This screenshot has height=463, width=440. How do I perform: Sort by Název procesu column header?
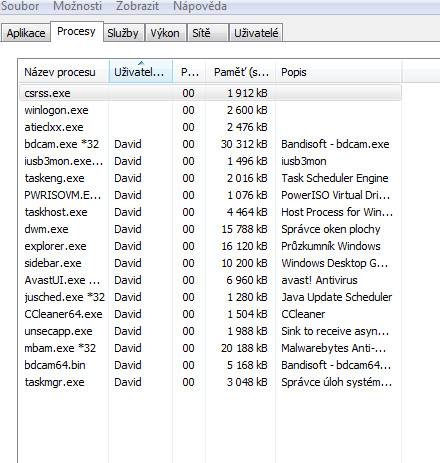[64, 72]
